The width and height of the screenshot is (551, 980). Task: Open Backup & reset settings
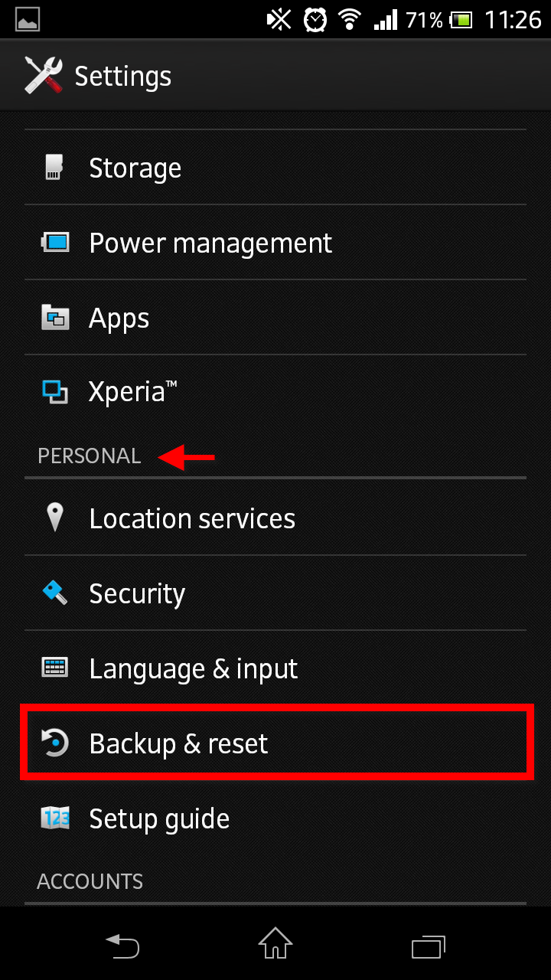(x=230, y=743)
